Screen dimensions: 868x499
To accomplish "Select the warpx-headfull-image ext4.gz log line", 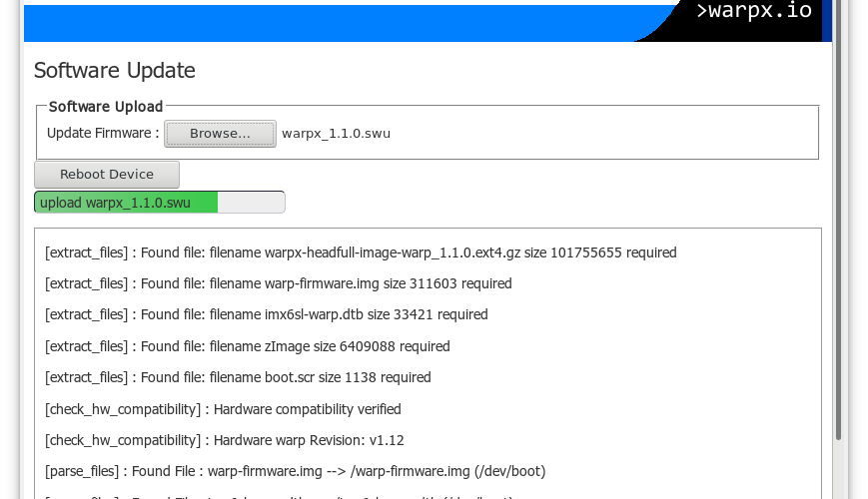I will click(361, 253).
